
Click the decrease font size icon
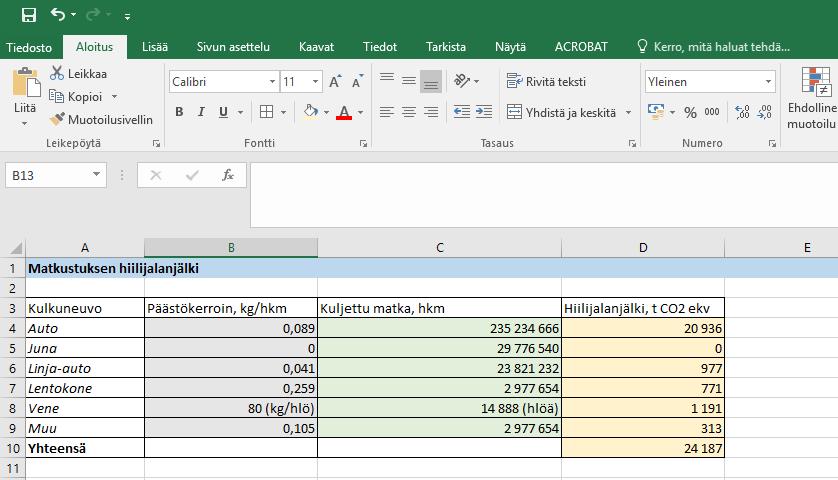(x=357, y=82)
